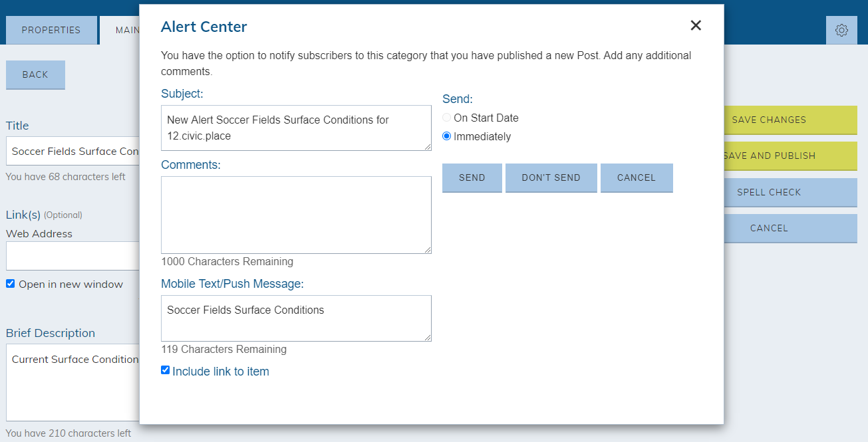
Task: Go back using the Back button
Action: click(x=35, y=74)
